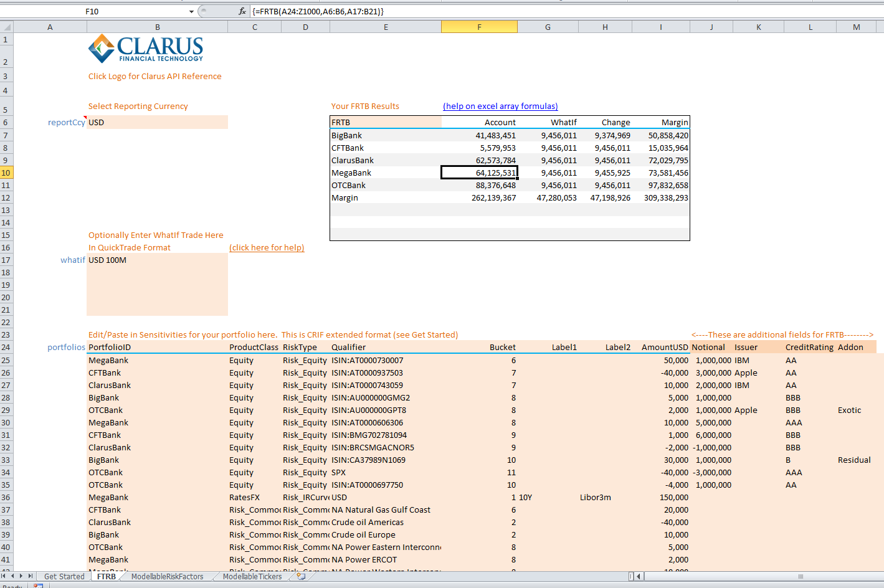The height and width of the screenshot is (588, 884).
Task: Open the click here for help link
Action: click(267, 247)
